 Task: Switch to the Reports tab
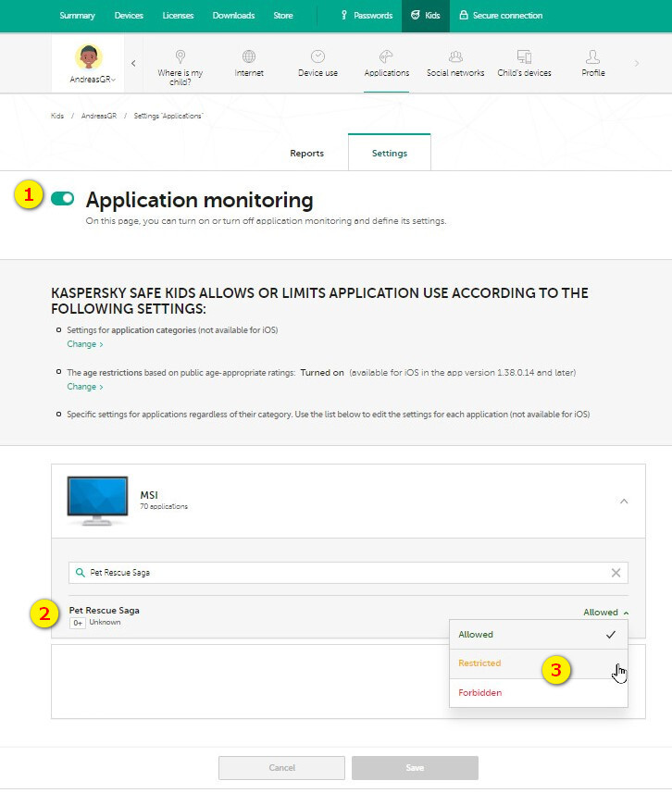306,154
